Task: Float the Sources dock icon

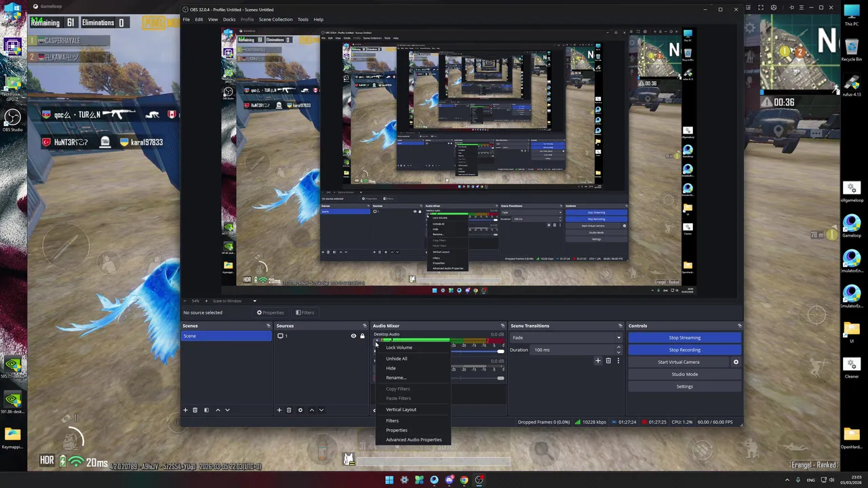Action: tap(364, 326)
